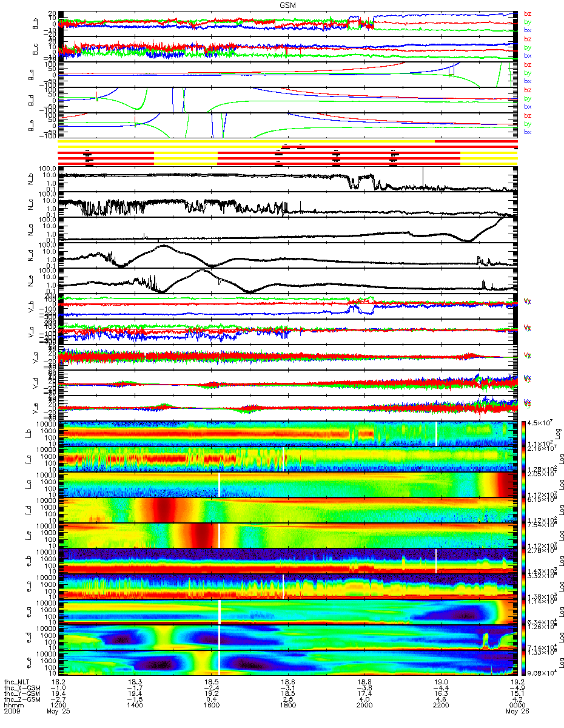Click the blue bx legend of B_b panel

click(x=528, y=30)
